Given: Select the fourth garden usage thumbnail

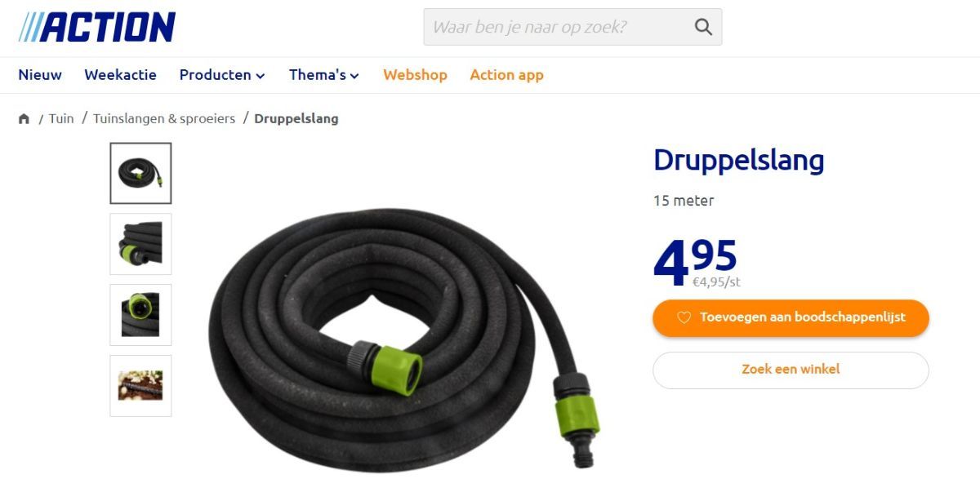Looking at the screenshot, I should pos(140,386).
